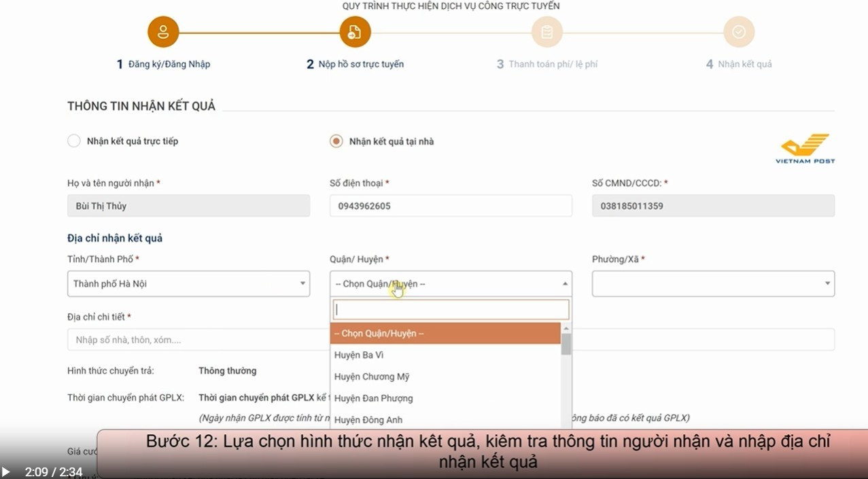Click the '4 Nhận kết quả' step label
The height and width of the screenshot is (479, 868).
[x=739, y=63]
